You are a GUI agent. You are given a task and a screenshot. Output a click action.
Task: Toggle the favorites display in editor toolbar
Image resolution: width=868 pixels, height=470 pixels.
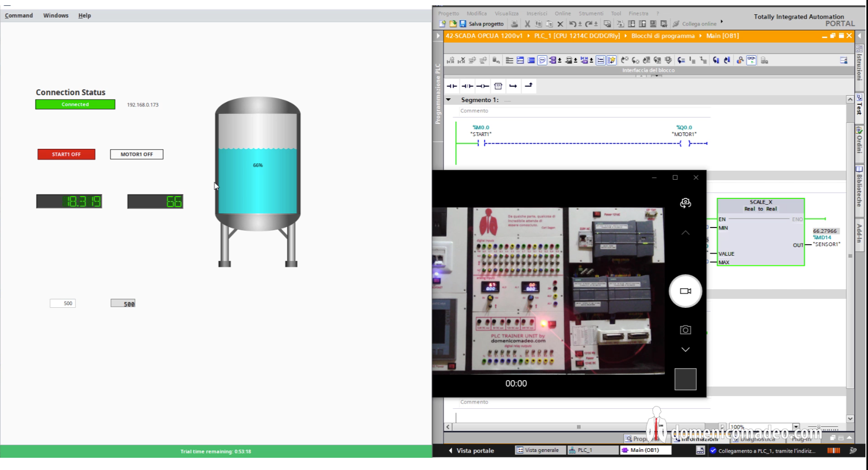[x=611, y=60]
